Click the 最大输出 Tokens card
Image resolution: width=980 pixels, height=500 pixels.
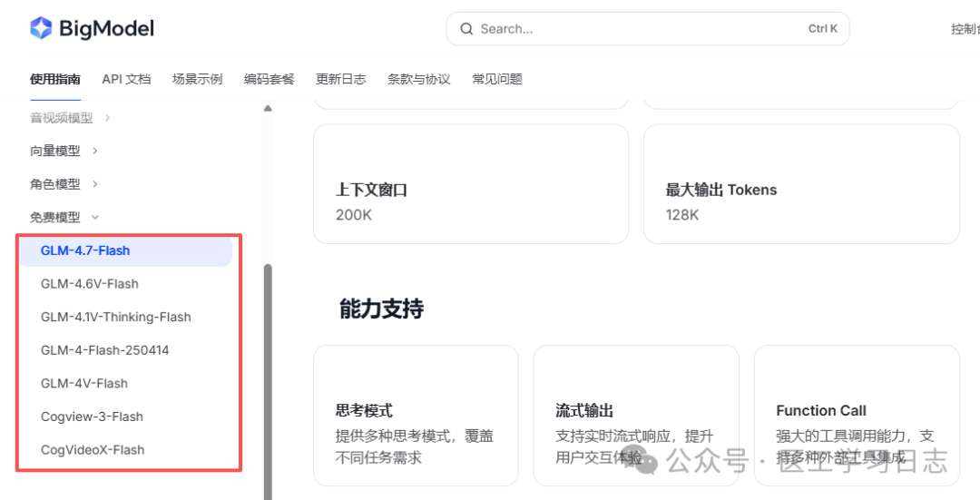tap(801, 183)
